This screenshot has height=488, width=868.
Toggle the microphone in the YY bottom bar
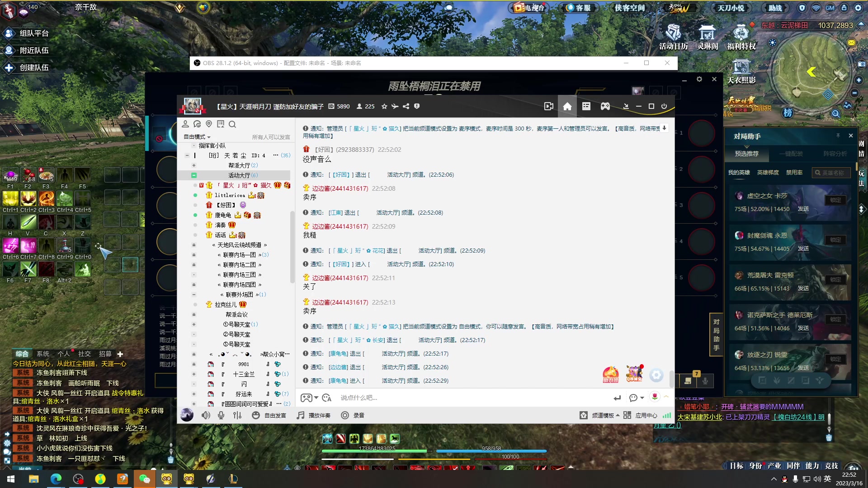click(x=221, y=415)
